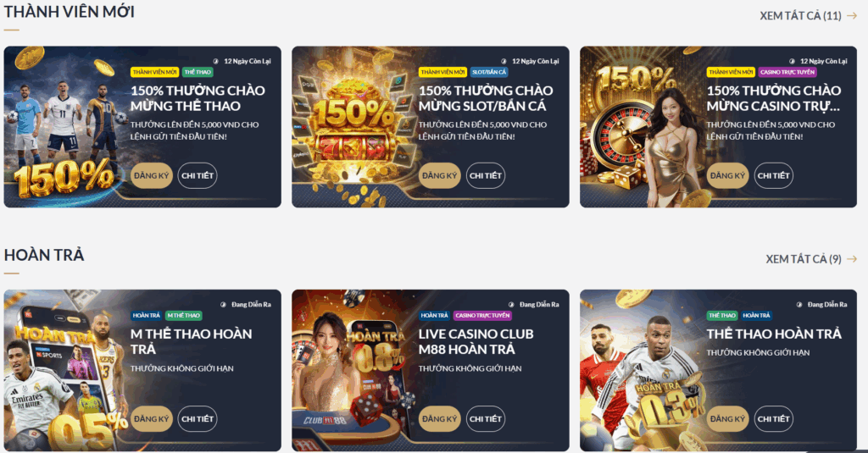View details of Live Casino Club M88 rebate
Viewport: 868px width, 453px height.
coord(485,419)
